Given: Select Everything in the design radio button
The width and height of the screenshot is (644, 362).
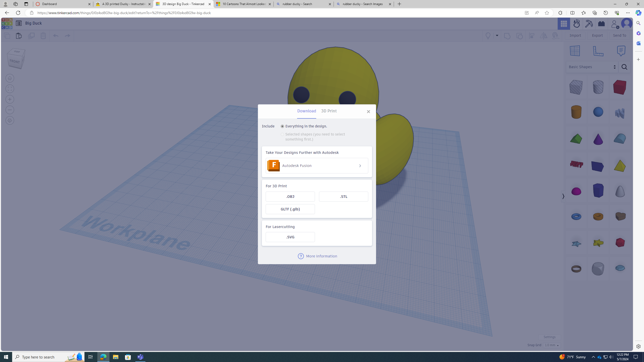Looking at the screenshot, I should 282,126.
